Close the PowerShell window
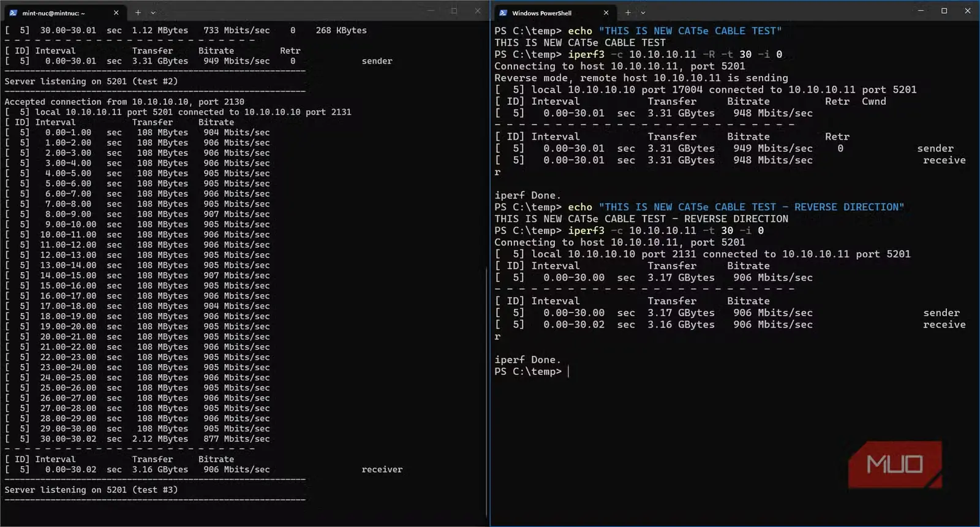This screenshot has height=527, width=980. click(x=968, y=10)
